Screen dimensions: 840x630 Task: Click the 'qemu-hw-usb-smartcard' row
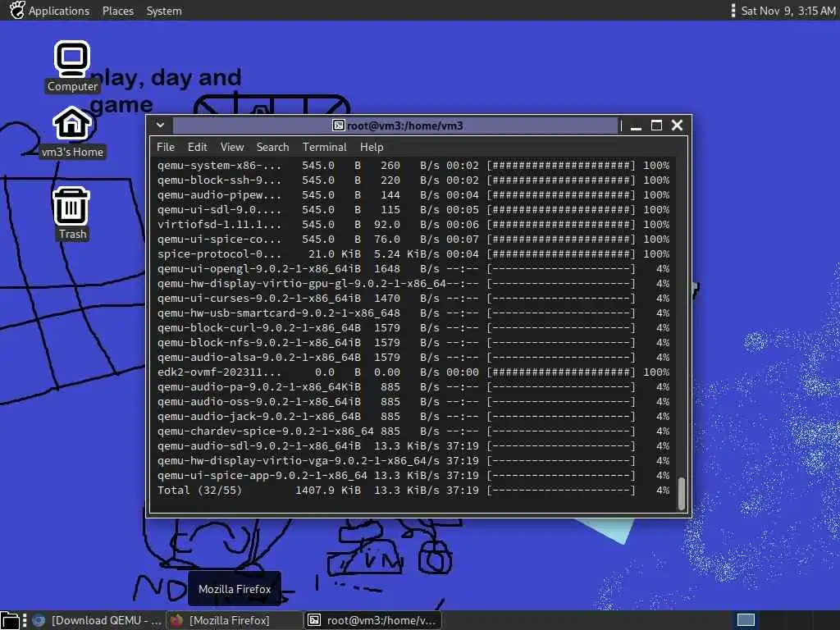click(413, 313)
